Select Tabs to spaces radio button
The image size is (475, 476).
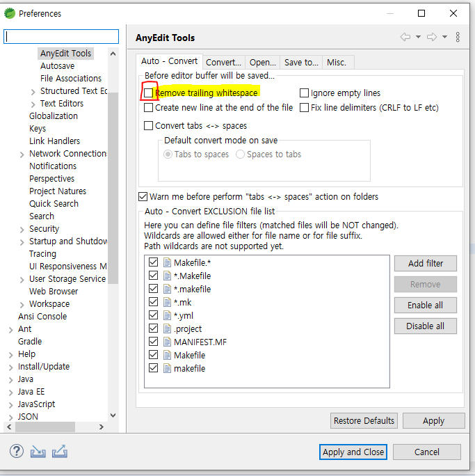(x=168, y=154)
